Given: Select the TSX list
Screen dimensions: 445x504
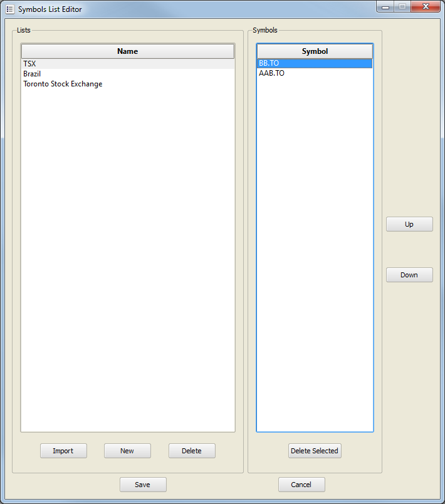Looking at the screenshot, I should [x=29, y=64].
